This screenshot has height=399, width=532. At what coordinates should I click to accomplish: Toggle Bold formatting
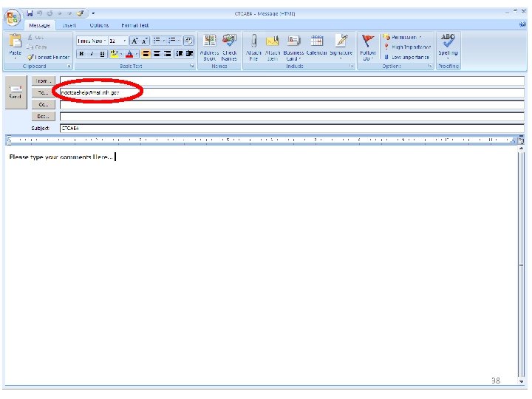(x=81, y=54)
